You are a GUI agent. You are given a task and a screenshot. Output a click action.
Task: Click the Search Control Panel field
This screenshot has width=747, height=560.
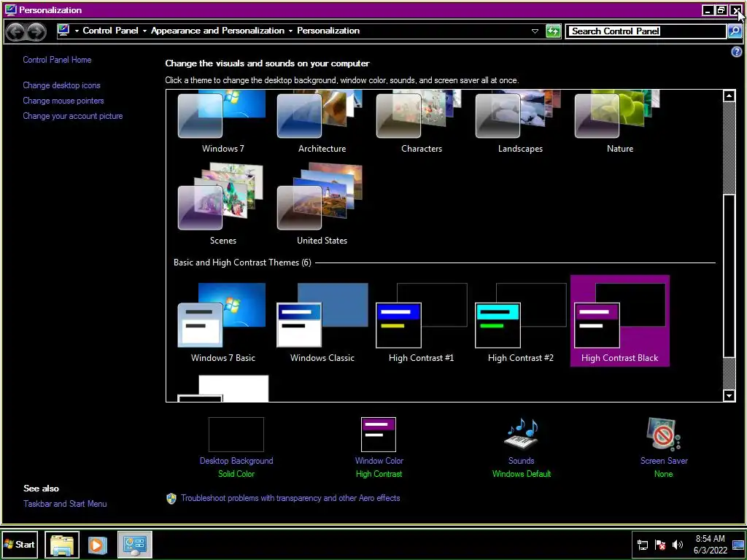[646, 31]
